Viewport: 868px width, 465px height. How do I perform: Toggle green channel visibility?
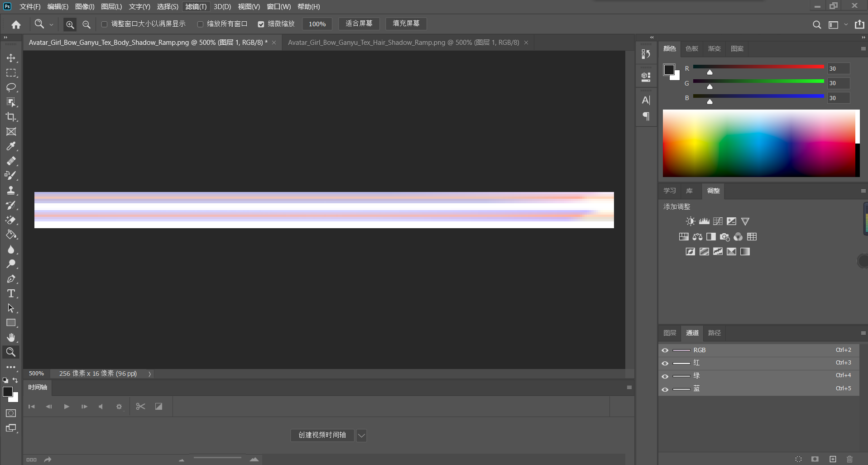coord(665,376)
